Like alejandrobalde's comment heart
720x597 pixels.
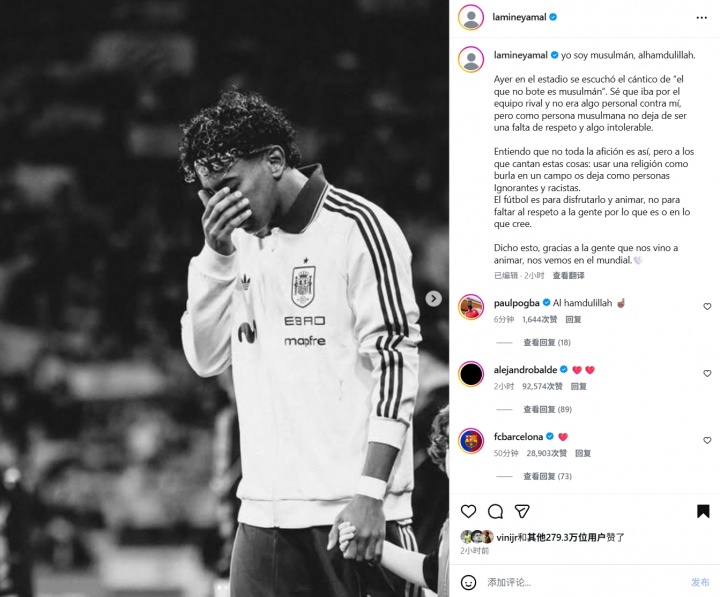coord(707,373)
